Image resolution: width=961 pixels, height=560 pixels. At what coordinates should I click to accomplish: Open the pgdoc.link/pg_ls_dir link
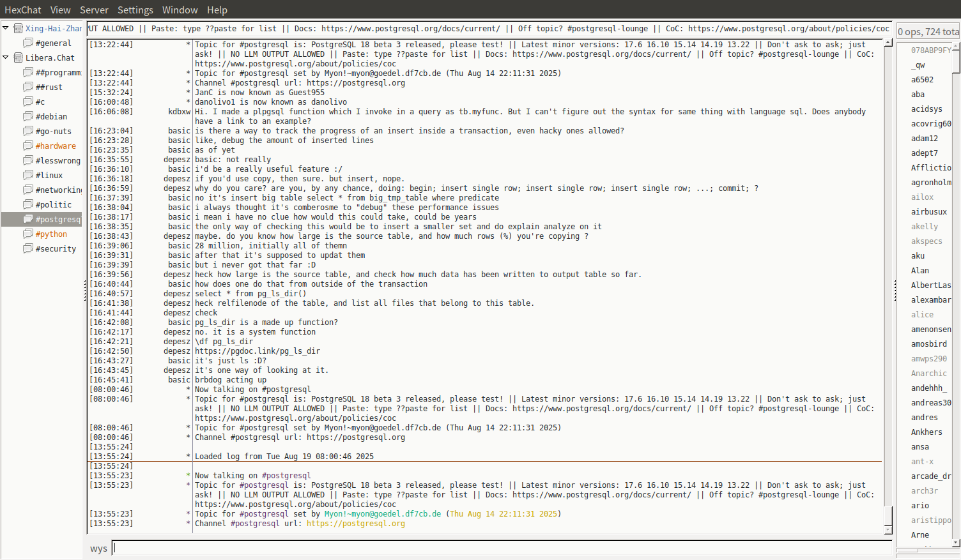[258, 351]
